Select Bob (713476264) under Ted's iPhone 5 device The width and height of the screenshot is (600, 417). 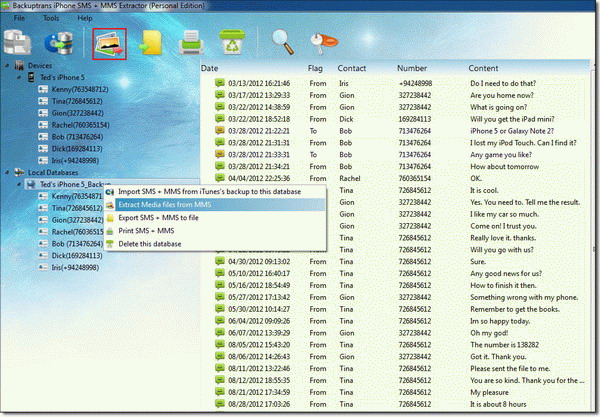[77, 137]
